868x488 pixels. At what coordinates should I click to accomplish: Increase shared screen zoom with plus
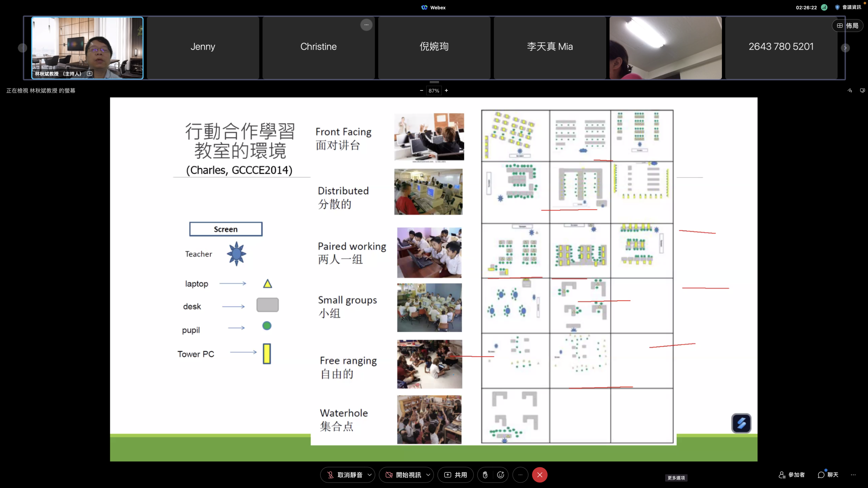447,90
